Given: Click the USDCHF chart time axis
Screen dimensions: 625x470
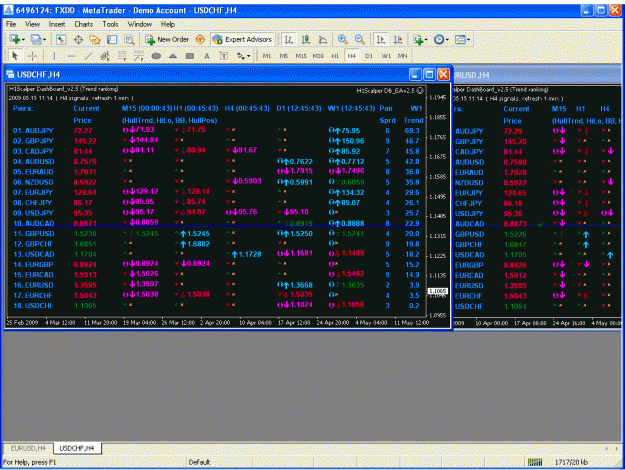Looking at the screenshot, I should [x=217, y=323].
